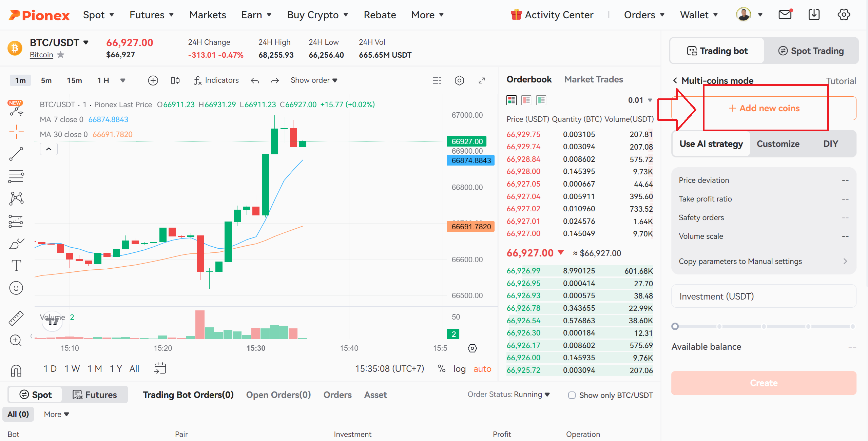This screenshot has height=441, width=868.
Task: Open the mail inbox icon
Action: (785, 15)
